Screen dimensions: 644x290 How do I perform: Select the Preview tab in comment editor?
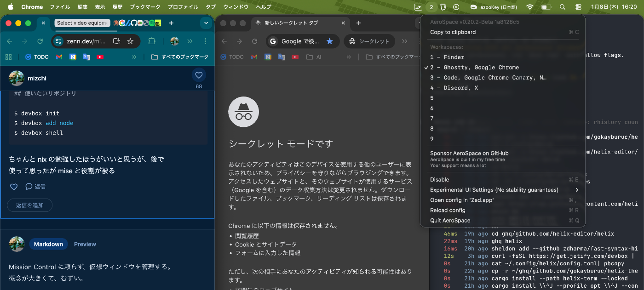tap(85, 244)
